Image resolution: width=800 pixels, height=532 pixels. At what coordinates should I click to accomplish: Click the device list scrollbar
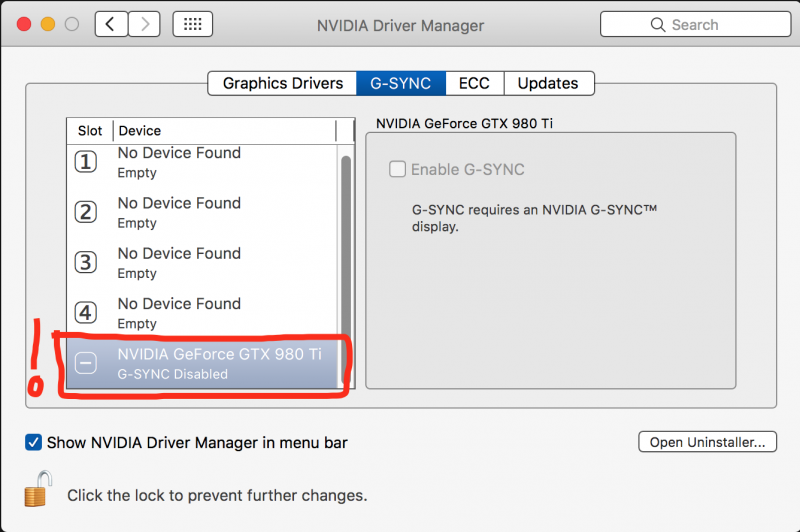click(346, 250)
